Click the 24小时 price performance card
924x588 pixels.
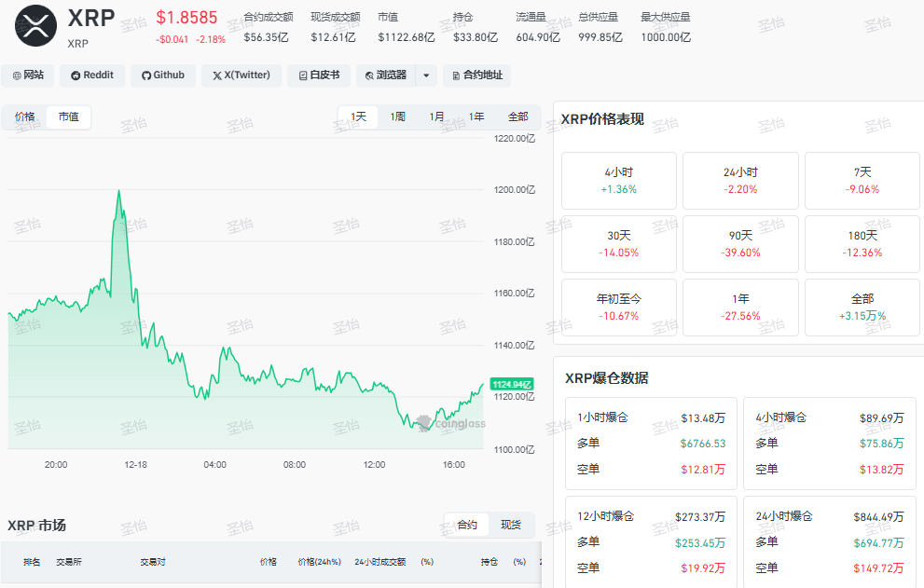click(x=740, y=181)
